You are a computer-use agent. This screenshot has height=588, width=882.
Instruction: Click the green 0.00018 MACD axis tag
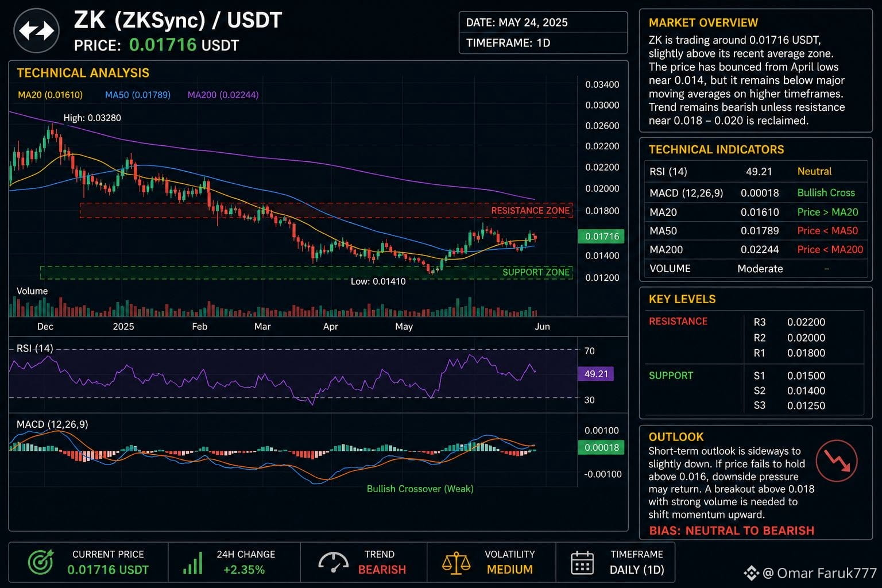pyautogui.click(x=601, y=447)
